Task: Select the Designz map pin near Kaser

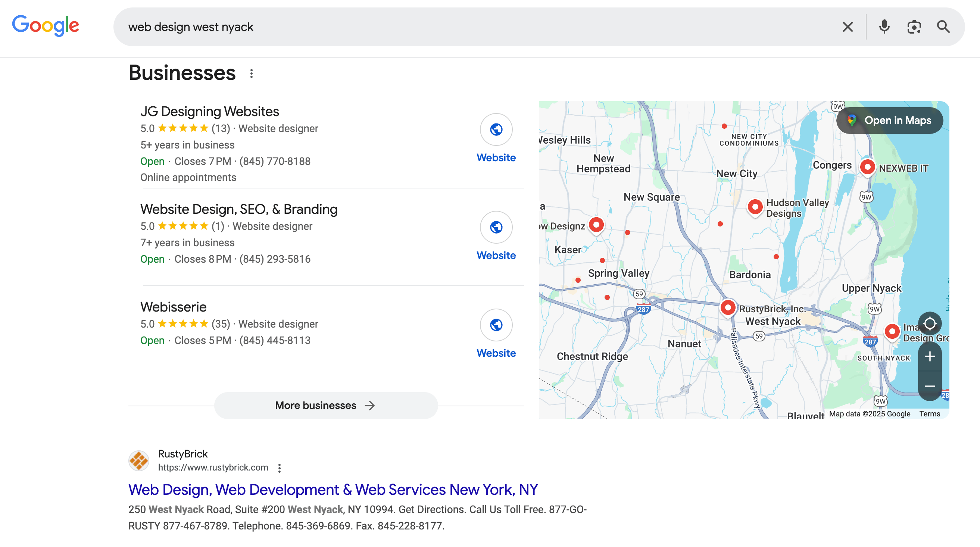Action: (x=596, y=225)
